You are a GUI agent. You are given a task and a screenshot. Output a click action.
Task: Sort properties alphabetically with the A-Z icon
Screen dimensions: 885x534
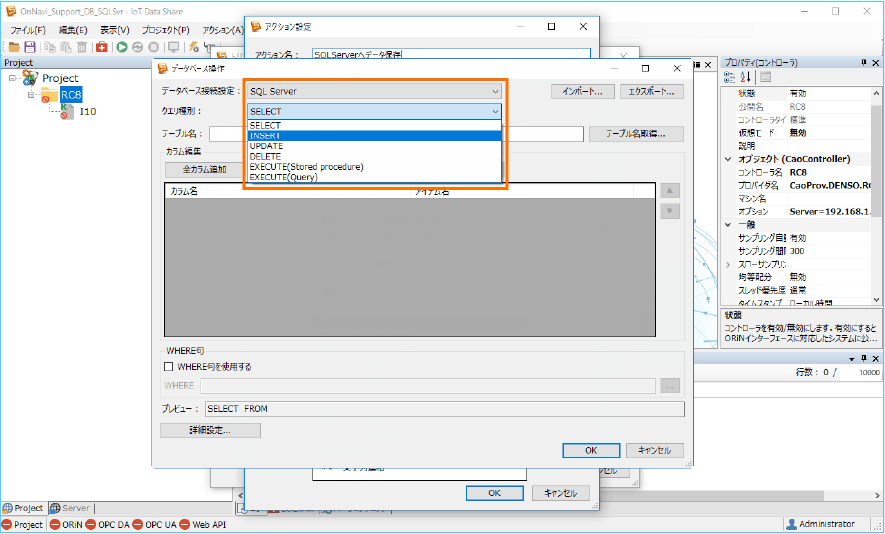click(x=745, y=77)
